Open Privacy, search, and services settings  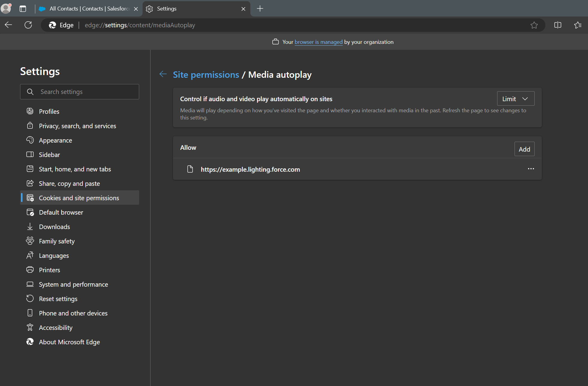[x=77, y=126]
